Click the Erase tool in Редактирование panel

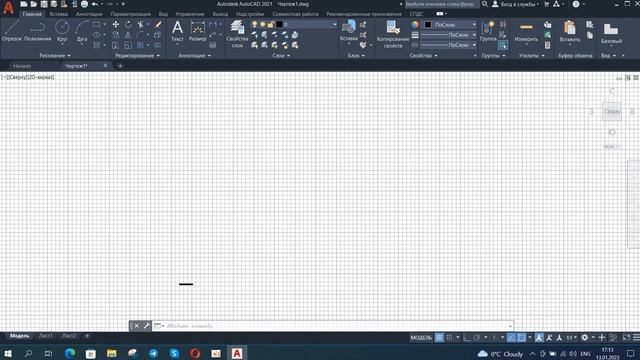click(x=158, y=24)
